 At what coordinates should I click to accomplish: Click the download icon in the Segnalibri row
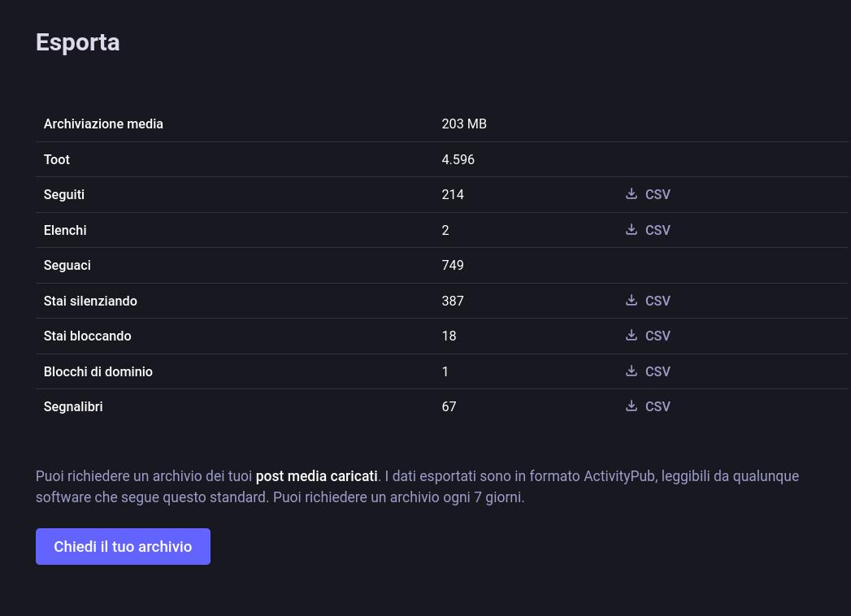(631, 406)
